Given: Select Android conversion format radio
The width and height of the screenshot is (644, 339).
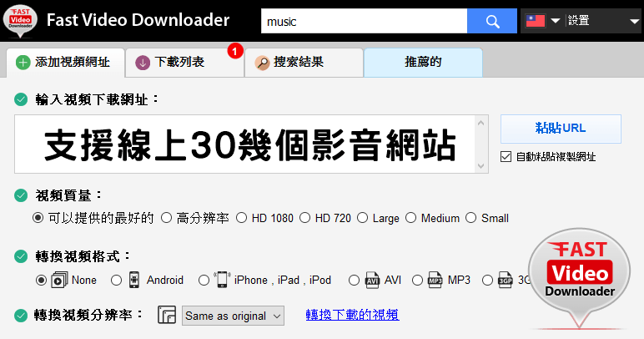Looking at the screenshot, I should tap(116, 281).
